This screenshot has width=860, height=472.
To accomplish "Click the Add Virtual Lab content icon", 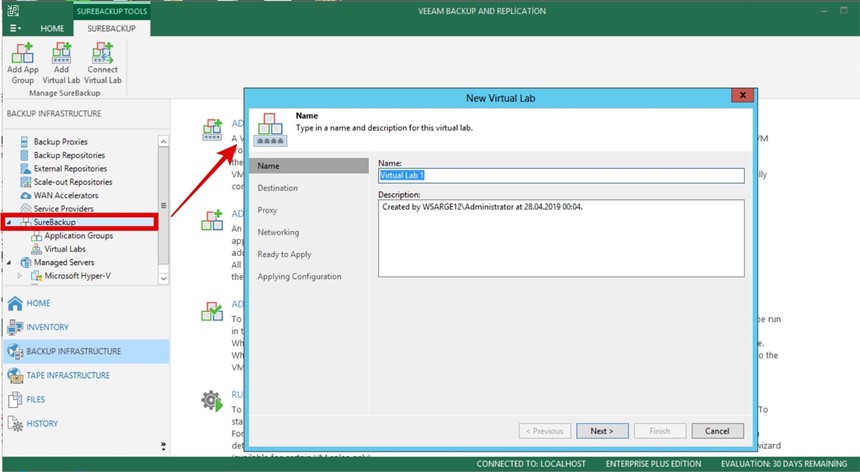I will (212, 130).
